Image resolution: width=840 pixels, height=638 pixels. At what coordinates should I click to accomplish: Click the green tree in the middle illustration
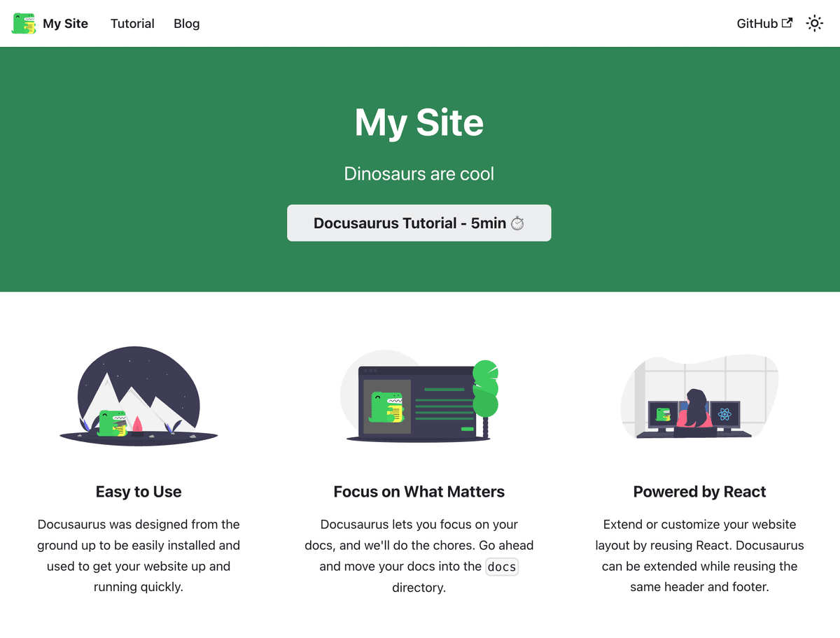pos(485,392)
